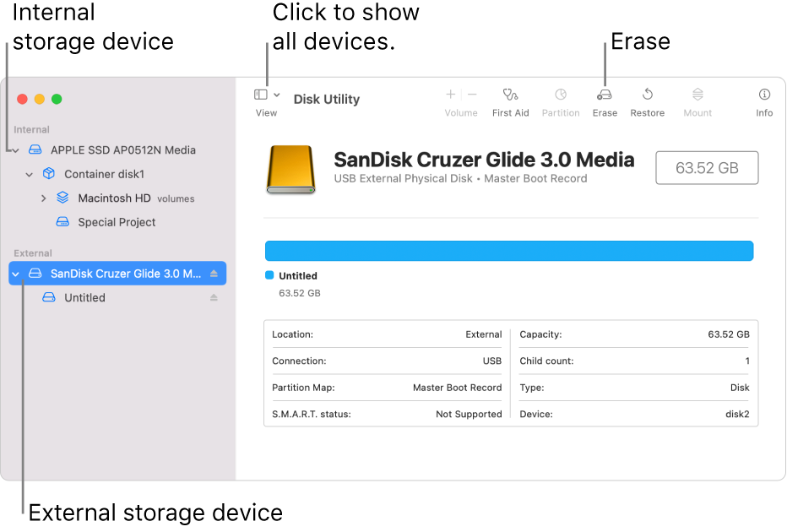The height and width of the screenshot is (532, 787).
Task: Select the Untitled volume in the sidebar
Action: [84, 297]
